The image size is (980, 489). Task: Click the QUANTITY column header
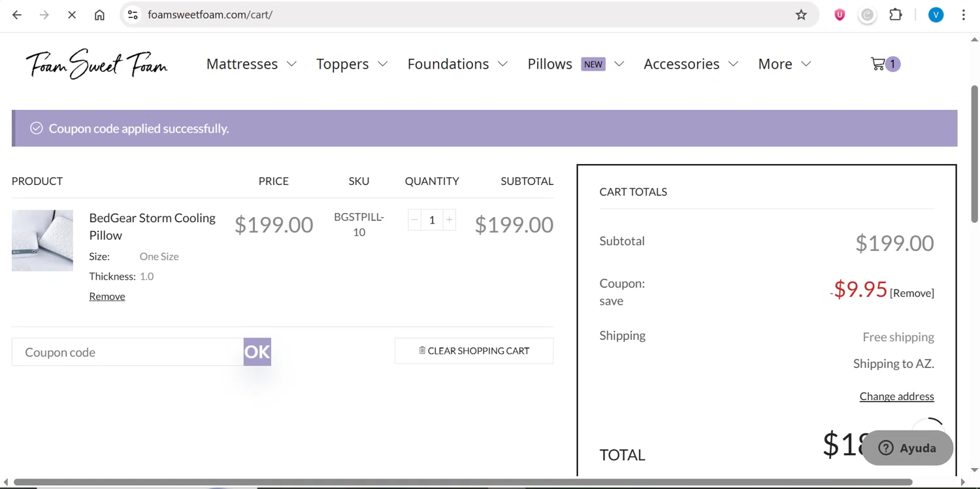click(432, 181)
